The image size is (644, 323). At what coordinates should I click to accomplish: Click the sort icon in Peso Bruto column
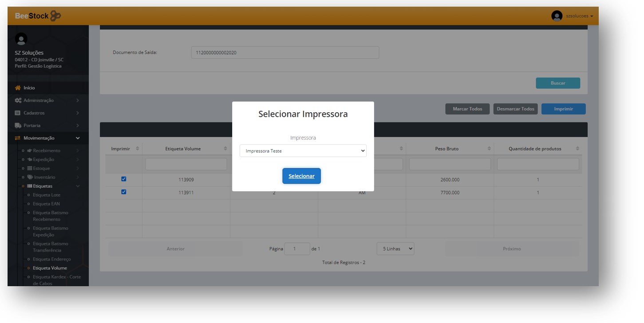click(489, 149)
